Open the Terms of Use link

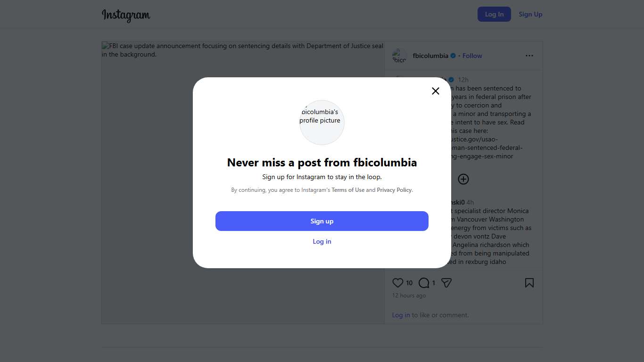[x=348, y=190]
